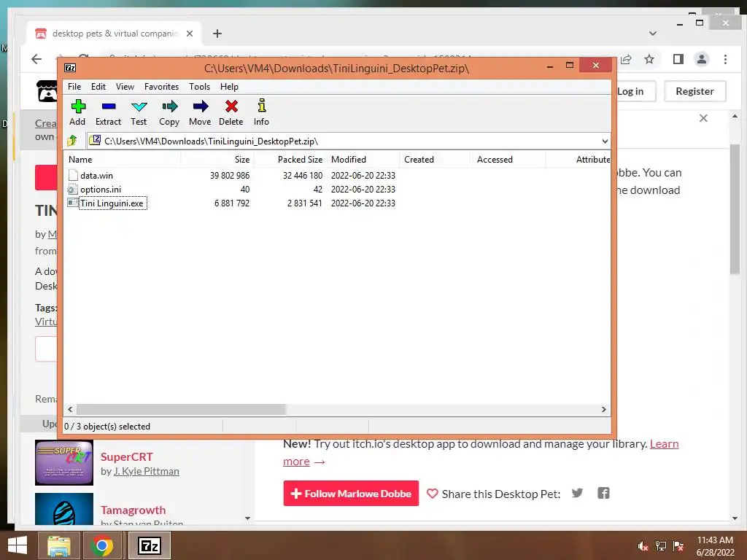This screenshot has width=747, height=560.
Task: Click the network tray icon
Action: [x=661, y=546]
